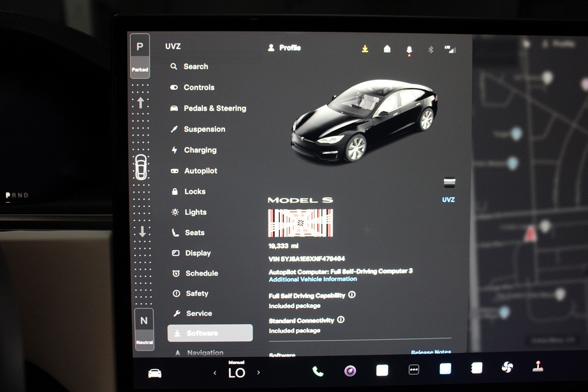Tap the yellow software download icon
The image size is (588, 392).
[x=365, y=49]
